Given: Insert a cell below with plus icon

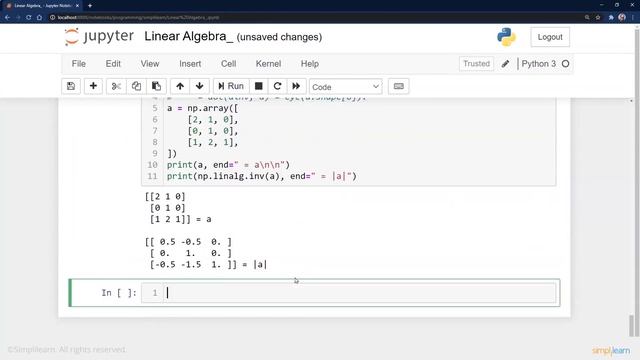Looking at the screenshot, I should pos(93,86).
